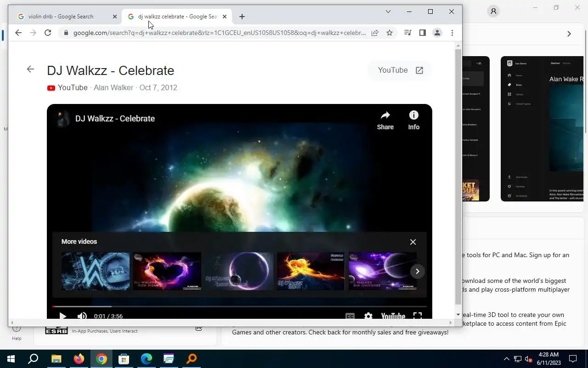Open the Info icon on the video
Image resolution: width=588 pixels, height=368 pixels.
pyautogui.click(x=413, y=121)
